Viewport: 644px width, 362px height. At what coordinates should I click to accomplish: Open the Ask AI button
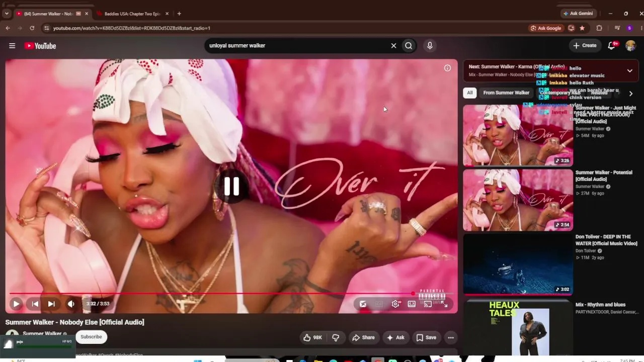click(395, 337)
